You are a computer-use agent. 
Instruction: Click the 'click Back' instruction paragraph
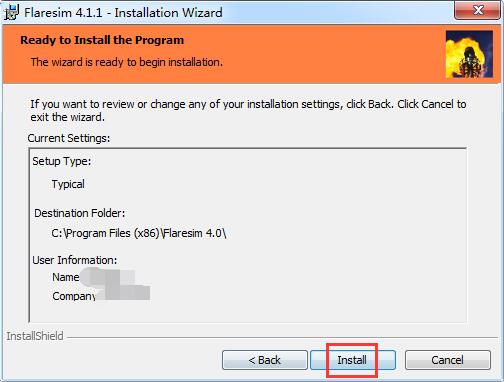coord(248,111)
